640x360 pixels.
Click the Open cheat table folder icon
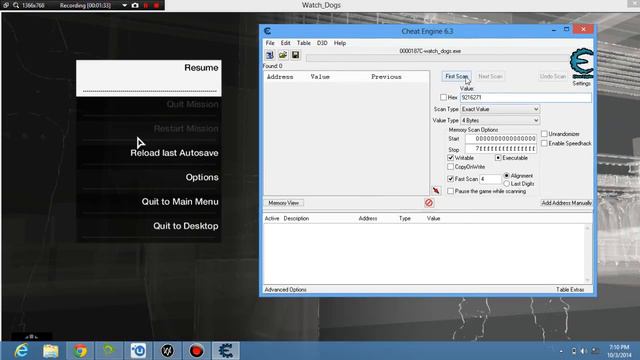[282, 55]
